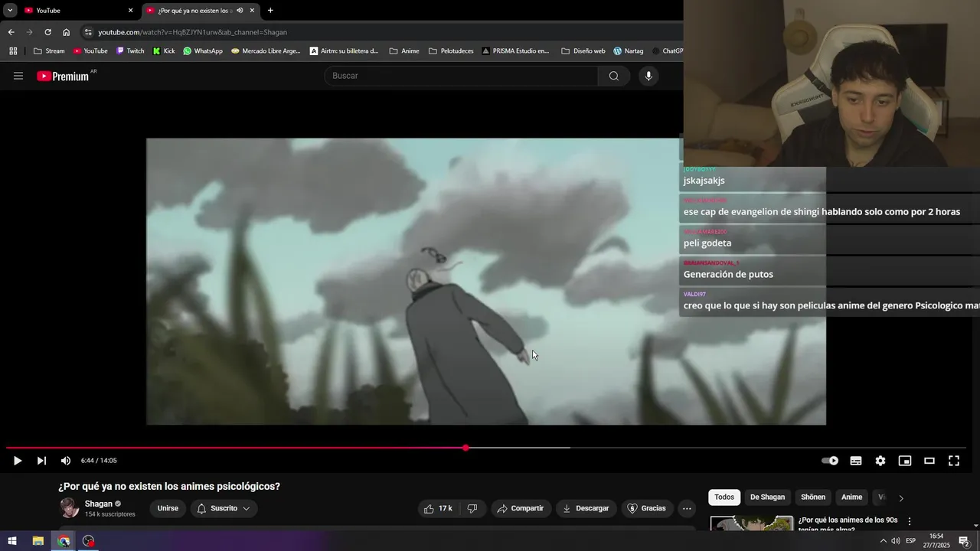Image resolution: width=980 pixels, height=551 pixels.
Task: Click the Gracias thanks button
Action: (x=647, y=508)
